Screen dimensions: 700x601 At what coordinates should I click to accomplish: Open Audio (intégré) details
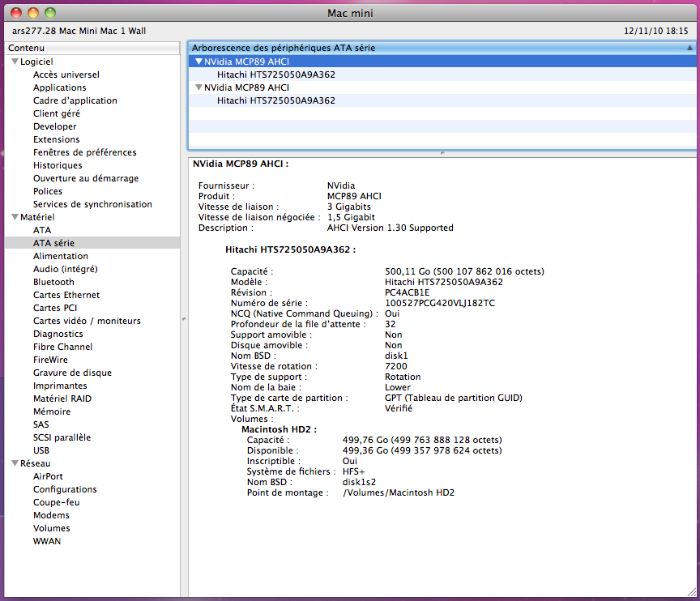[x=65, y=269]
